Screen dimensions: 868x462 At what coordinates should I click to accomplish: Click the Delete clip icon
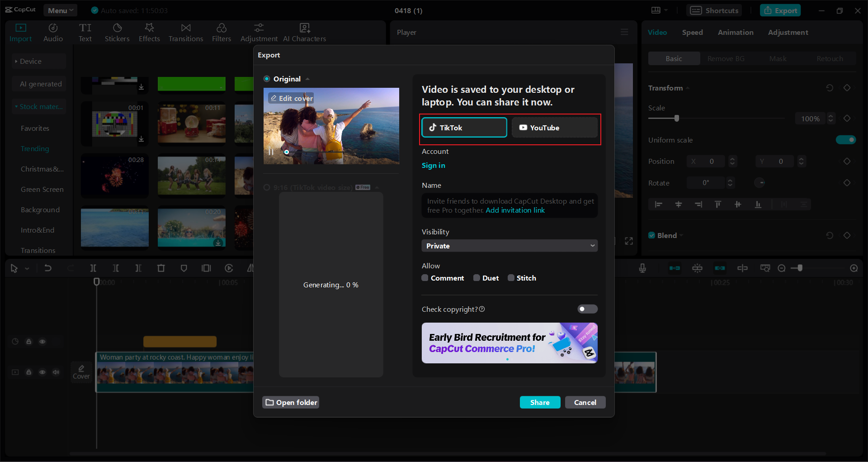161,268
